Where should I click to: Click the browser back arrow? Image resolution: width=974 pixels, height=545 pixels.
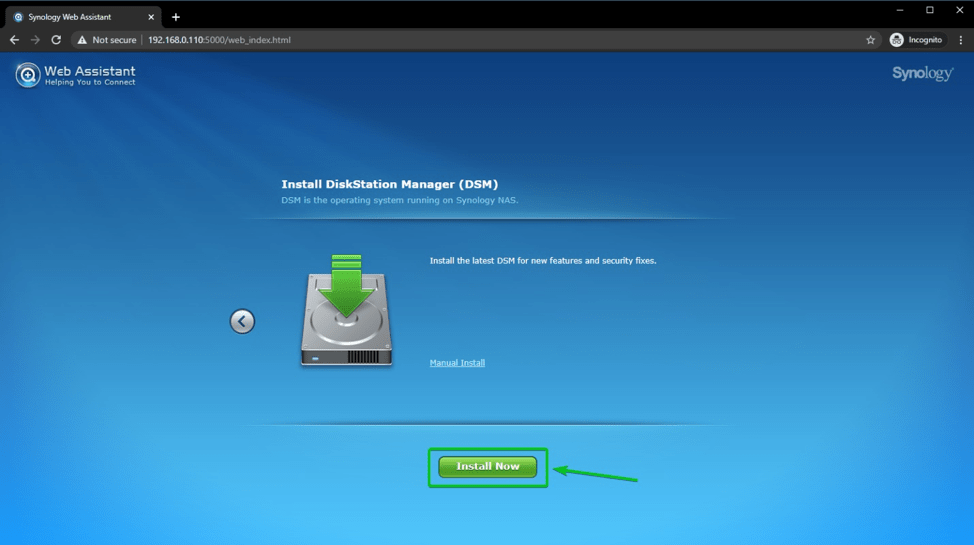click(14, 40)
